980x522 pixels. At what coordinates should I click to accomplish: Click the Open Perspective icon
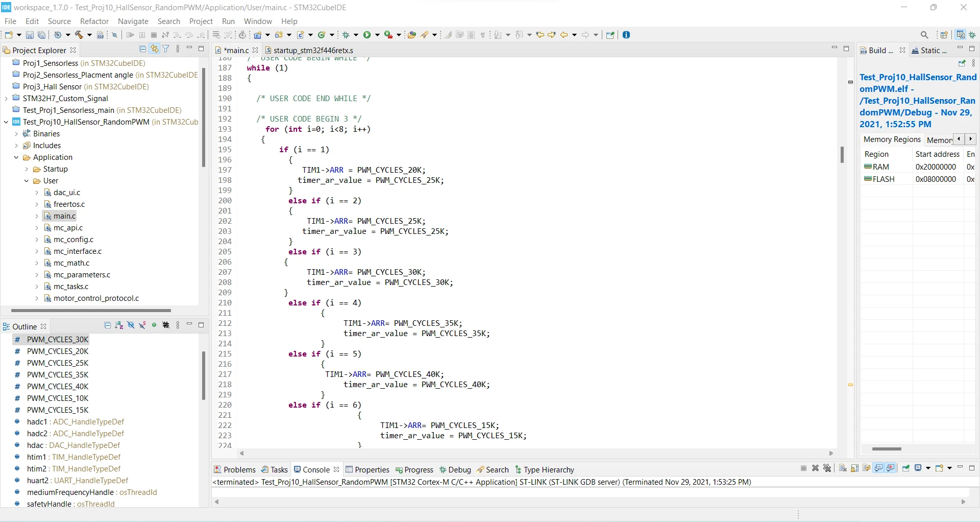click(x=944, y=35)
